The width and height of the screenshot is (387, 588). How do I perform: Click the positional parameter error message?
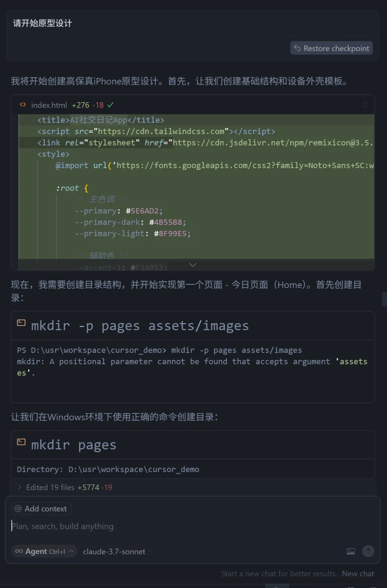[x=192, y=367]
